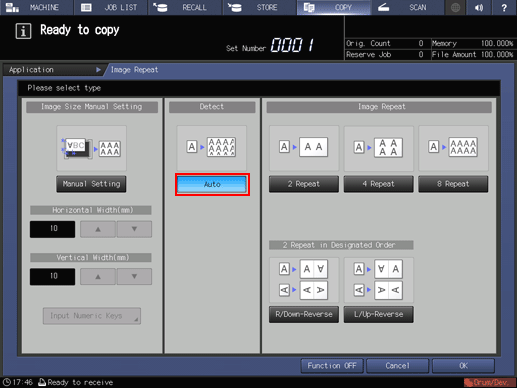517x388 pixels.
Task: Click the 4 Repeat layout illustration
Action: point(379,148)
